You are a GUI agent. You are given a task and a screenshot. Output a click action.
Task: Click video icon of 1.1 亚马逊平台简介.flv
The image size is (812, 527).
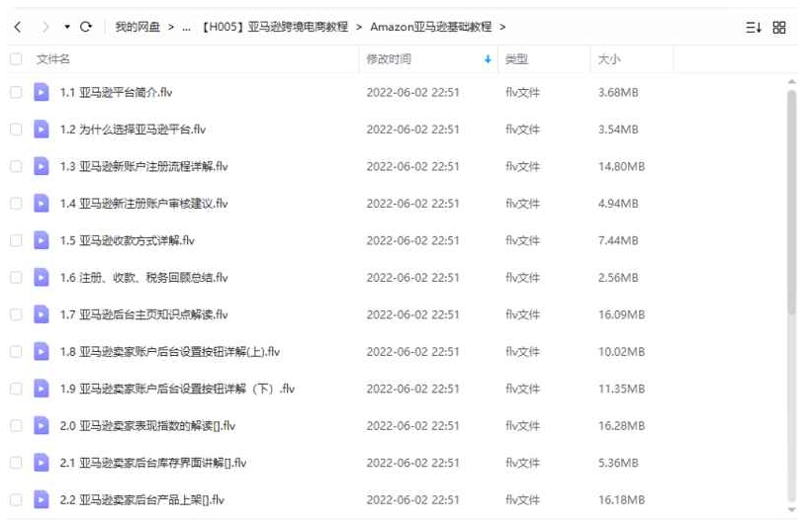coord(42,92)
